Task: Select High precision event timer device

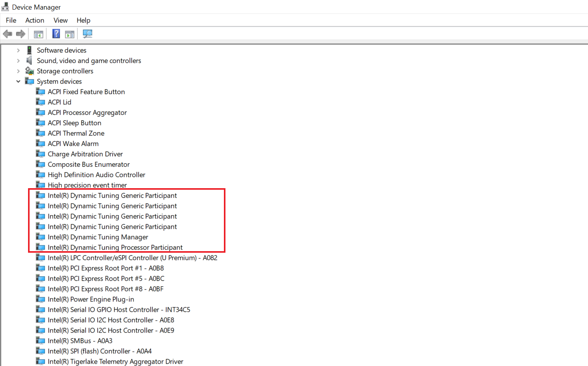Action: (x=87, y=185)
